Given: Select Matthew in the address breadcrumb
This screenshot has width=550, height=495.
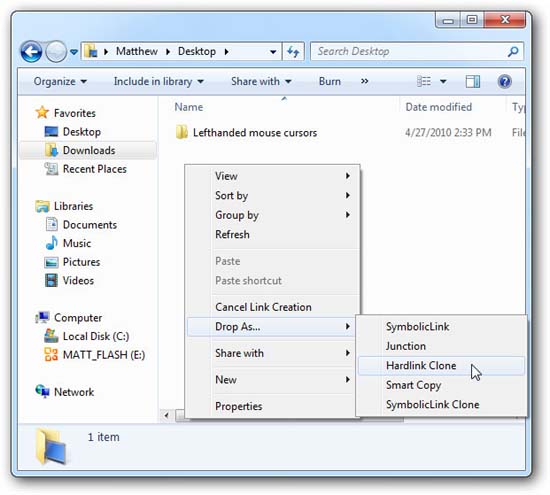Looking at the screenshot, I should 136,52.
